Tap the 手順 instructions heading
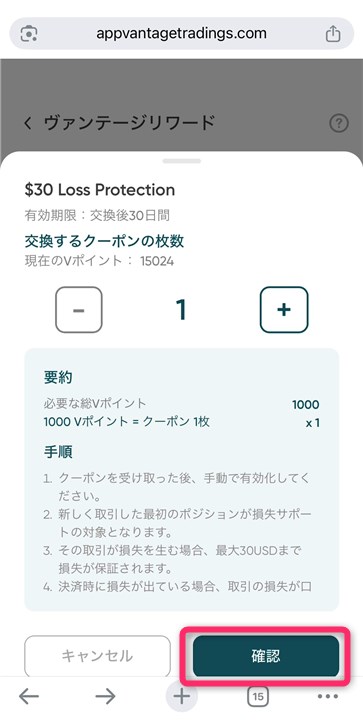 [x=58, y=452]
